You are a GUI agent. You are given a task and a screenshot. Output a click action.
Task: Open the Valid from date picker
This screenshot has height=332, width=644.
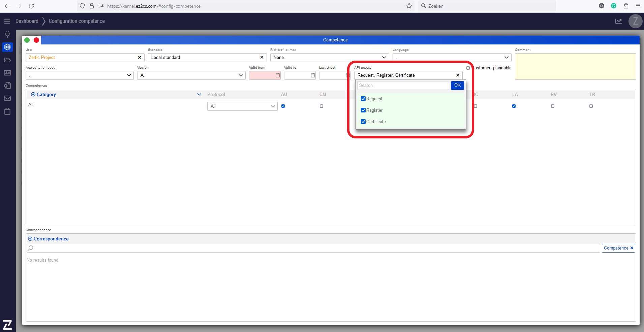[x=278, y=75]
